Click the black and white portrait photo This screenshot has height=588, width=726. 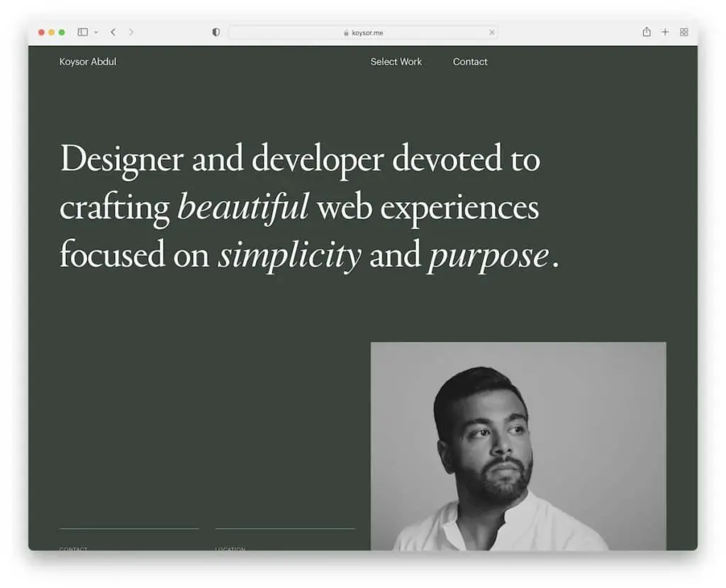click(x=518, y=446)
